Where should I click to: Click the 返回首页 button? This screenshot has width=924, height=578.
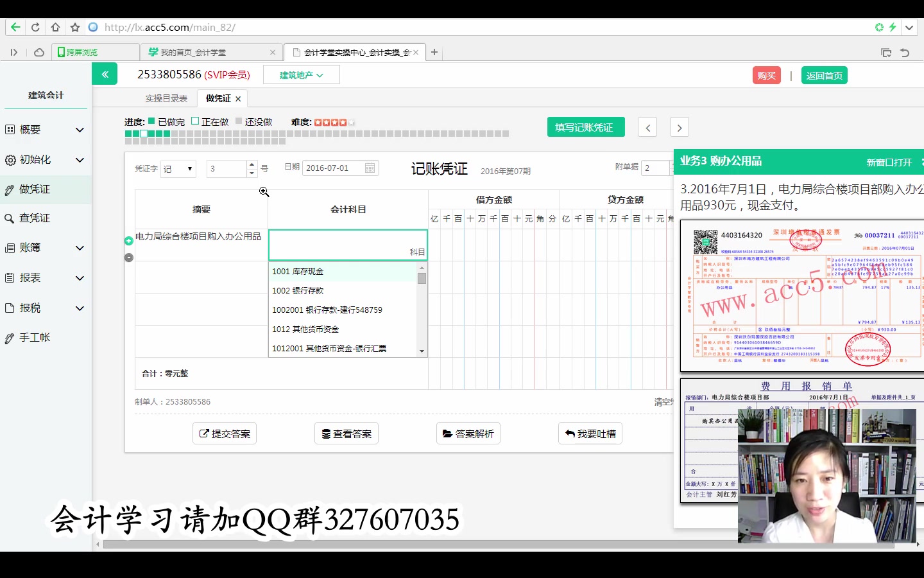click(x=825, y=75)
